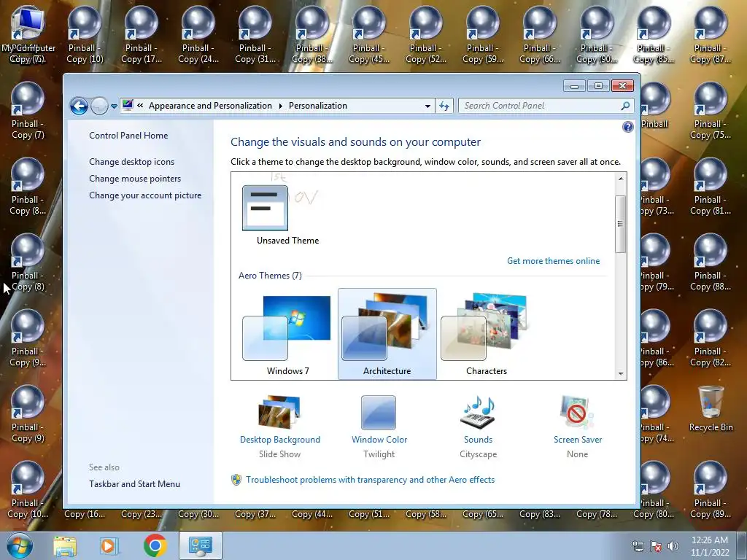Click the theme list scroll up arrow

coord(620,179)
